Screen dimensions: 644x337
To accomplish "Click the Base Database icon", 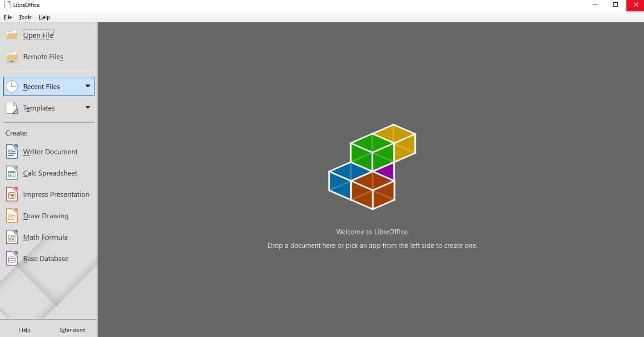I will click(x=12, y=258).
